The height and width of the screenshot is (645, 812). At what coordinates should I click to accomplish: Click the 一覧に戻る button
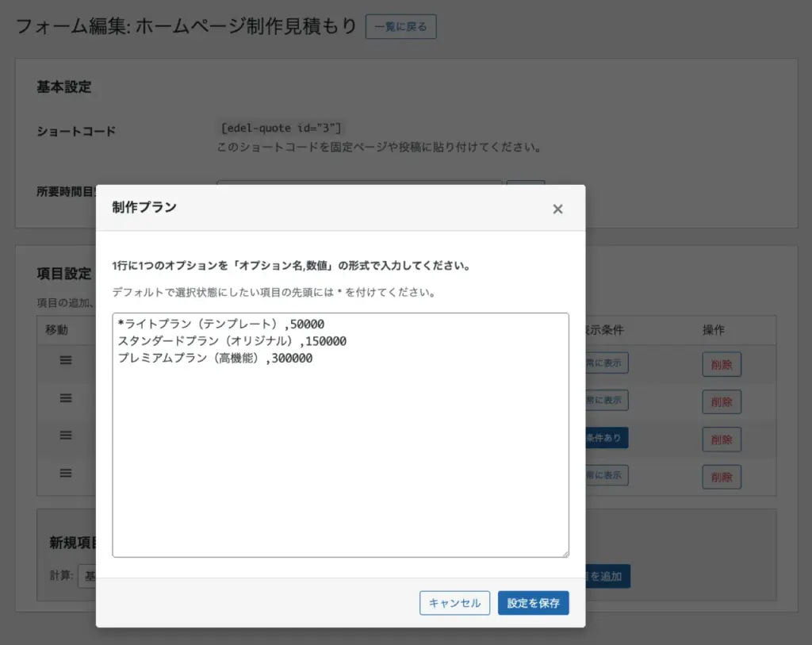[400, 26]
